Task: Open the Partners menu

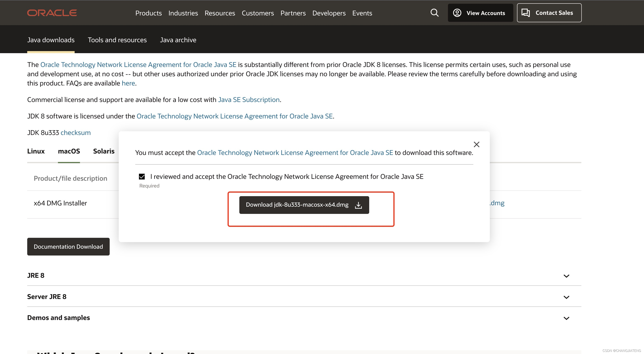Action: click(x=293, y=13)
